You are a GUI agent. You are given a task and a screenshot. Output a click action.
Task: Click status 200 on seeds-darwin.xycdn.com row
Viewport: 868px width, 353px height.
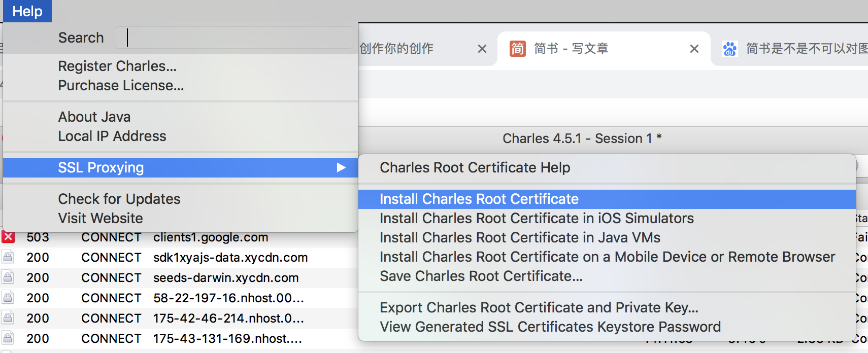click(38, 278)
